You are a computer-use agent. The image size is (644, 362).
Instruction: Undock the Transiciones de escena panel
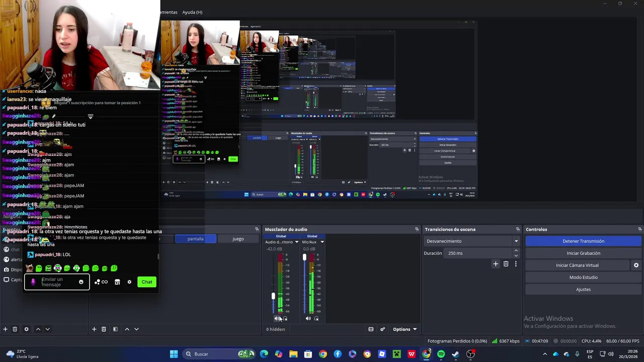(x=518, y=229)
